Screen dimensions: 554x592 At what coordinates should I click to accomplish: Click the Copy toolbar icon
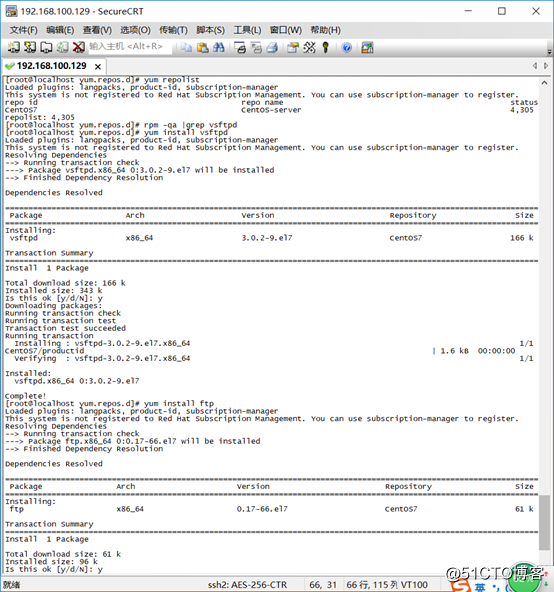tap(186, 47)
